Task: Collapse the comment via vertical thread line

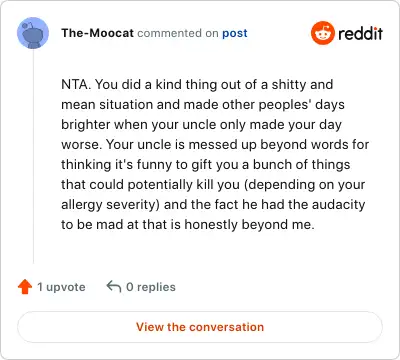Action: pyautogui.click(x=33, y=156)
